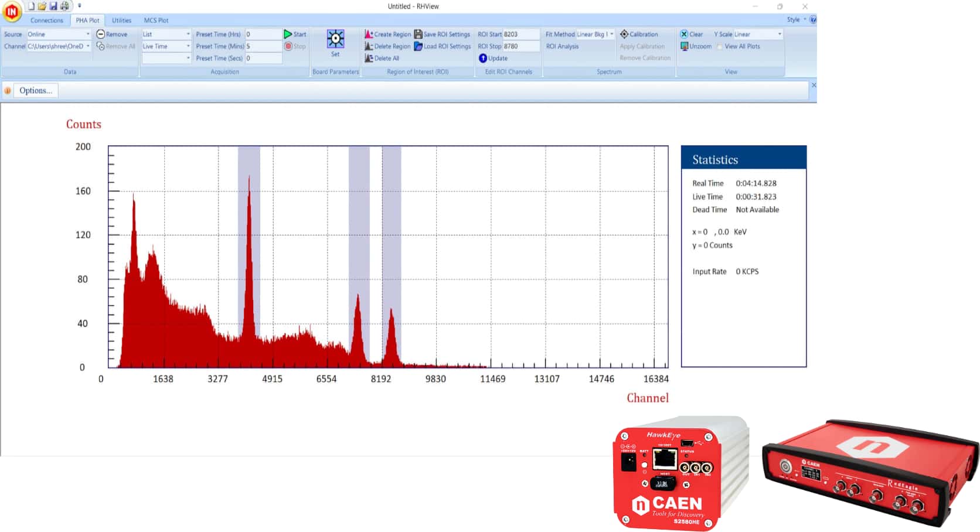
Task: Close the Options bar
Action: click(x=813, y=86)
